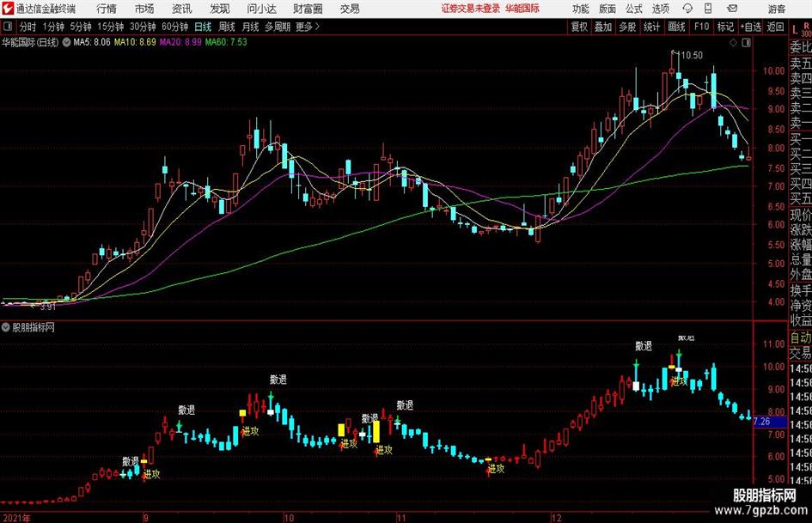Select the 周线 weekly period
Screen dimensions: 812x523
pos(227,27)
